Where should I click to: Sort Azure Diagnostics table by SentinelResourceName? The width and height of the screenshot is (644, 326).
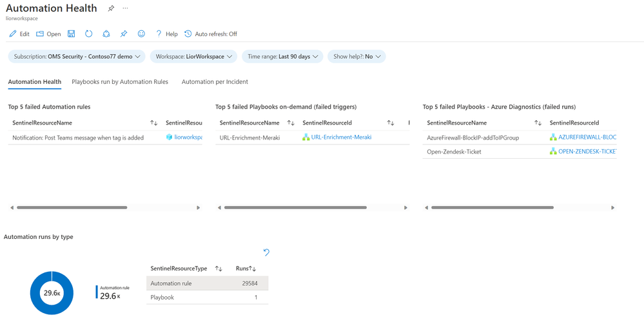[538, 123]
